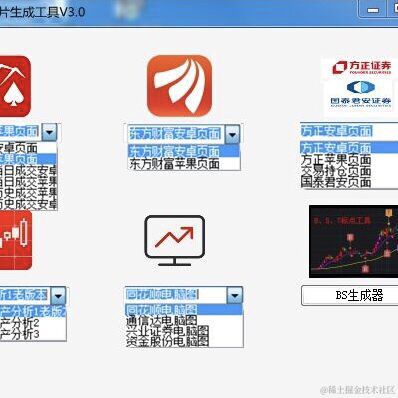The image size is (398, 398).
Task: Open dropdown arrow under candlestick icon
Action: (58, 295)
